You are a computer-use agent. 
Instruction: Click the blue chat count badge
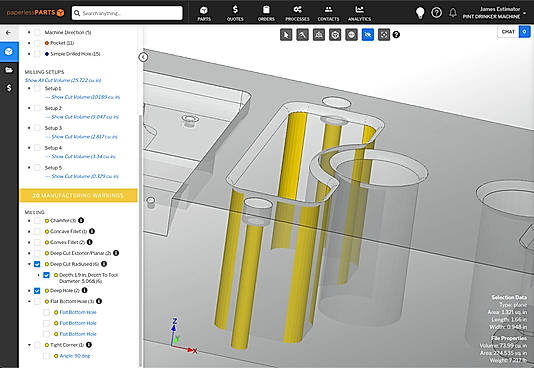pos(524,32)
